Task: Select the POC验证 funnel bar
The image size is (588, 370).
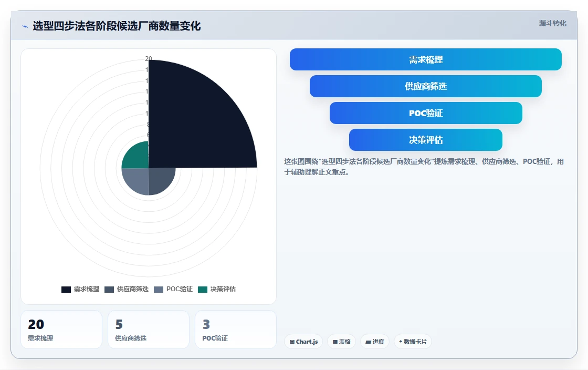Action: [426, 113]
